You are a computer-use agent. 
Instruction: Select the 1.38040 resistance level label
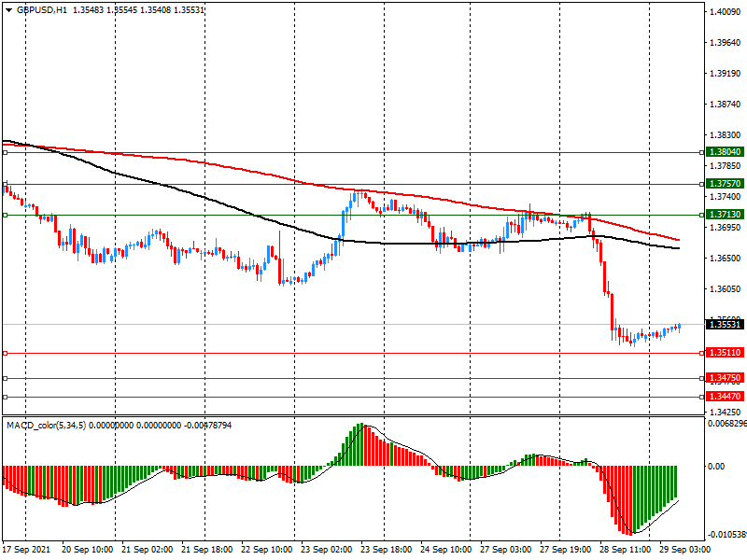click(725, 152)
